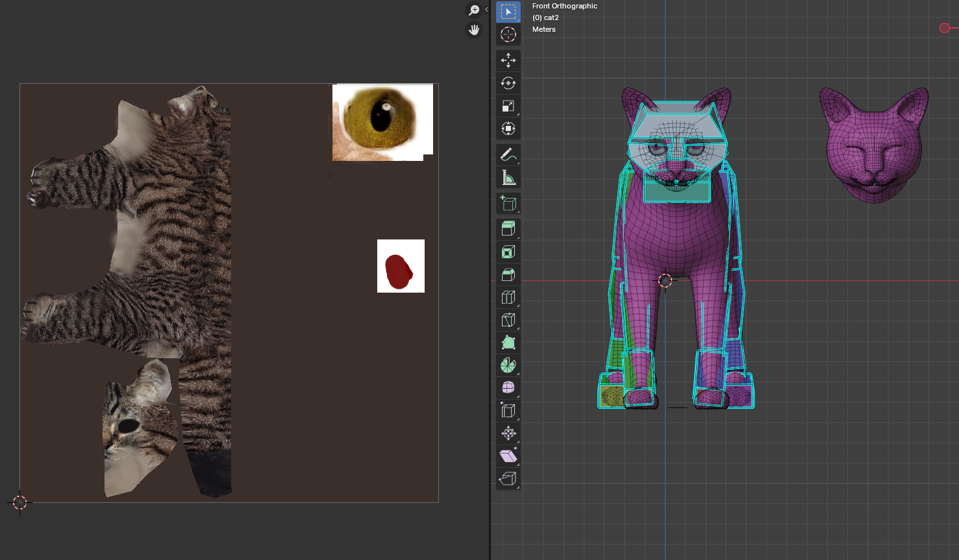Choose the Measure tool
The height and width of the screenshot is (560, 959).
508,177
